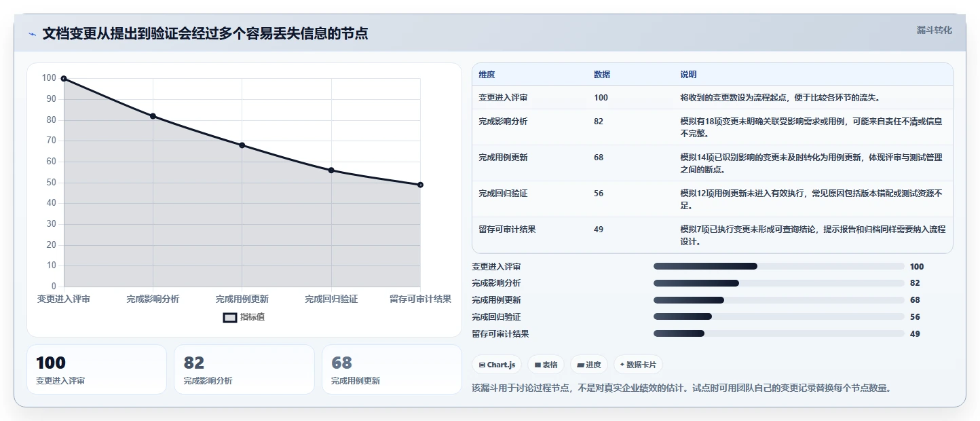Click the 完成回归验证 x-axis label
Viewport: 980px width, 421px height.
(x=331, y=299)
